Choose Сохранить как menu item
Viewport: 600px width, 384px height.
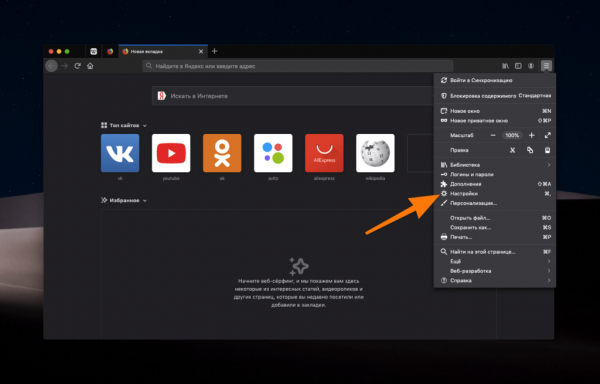(494, 228)
